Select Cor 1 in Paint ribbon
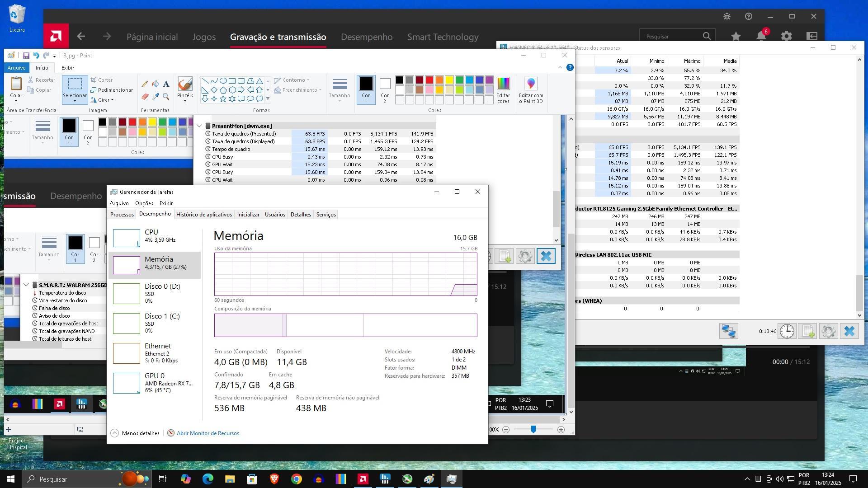The image size is (868, 488). (x=366, y=90)
